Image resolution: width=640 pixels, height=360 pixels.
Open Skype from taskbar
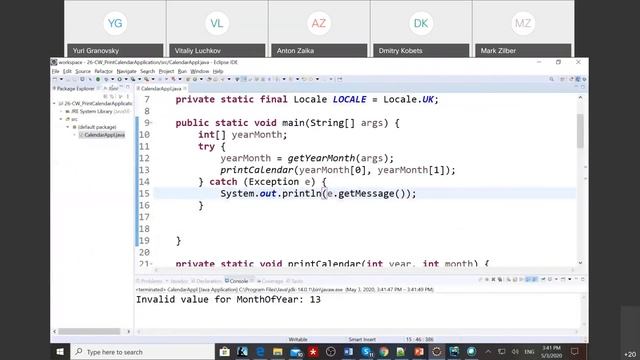366,351
